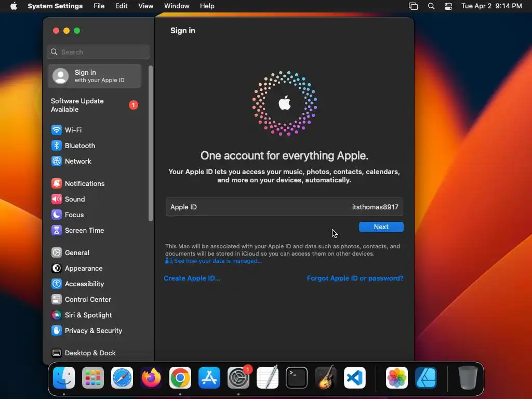Open Finder from the Dock
This screenshot has height=399, width=532.
click(x=64, y=378)
